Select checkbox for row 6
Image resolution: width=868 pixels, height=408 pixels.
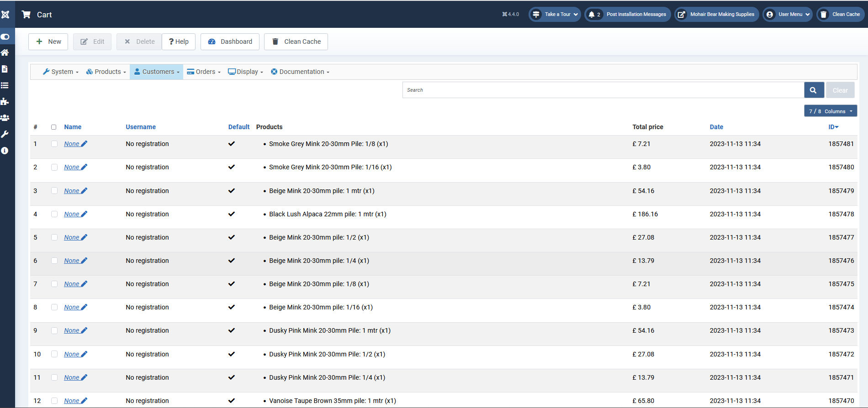[54, 261]
